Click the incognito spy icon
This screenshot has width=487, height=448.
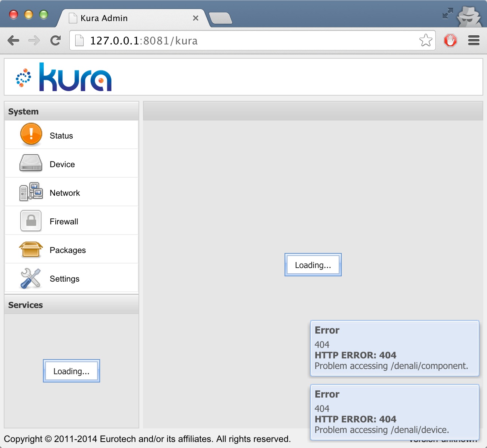click(469, 16)
